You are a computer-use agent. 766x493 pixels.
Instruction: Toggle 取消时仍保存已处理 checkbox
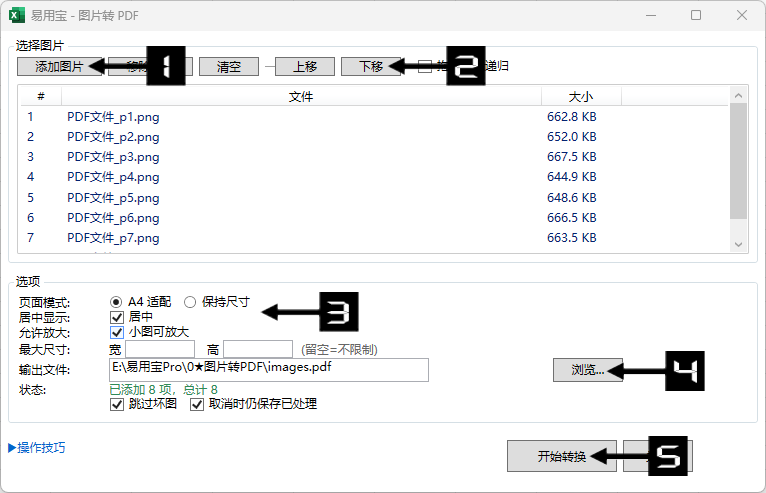point(197,404)
